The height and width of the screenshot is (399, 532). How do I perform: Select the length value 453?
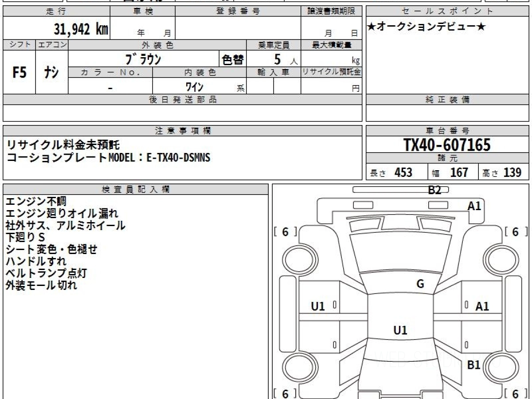click(403, 172)
